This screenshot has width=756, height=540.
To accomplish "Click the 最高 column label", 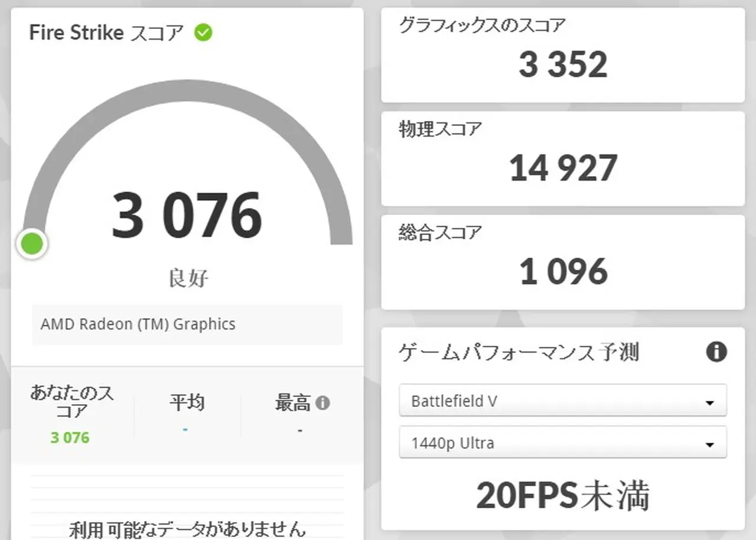I will pos(292,404).
